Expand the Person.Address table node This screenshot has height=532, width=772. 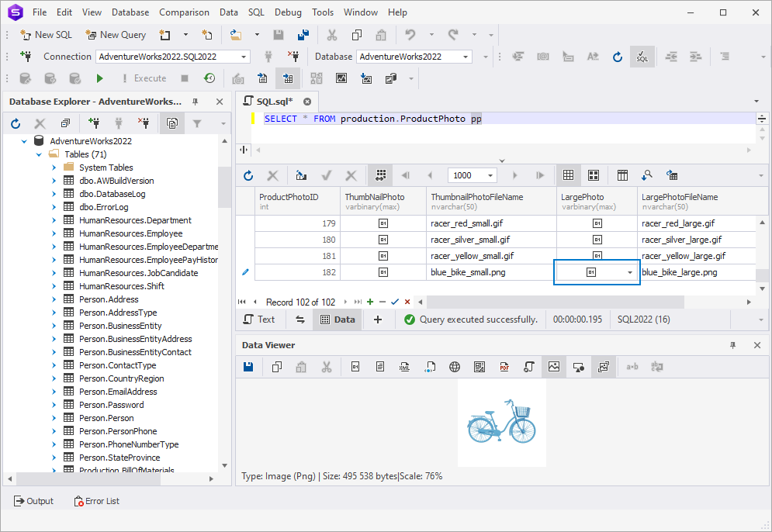[x=54, y=299]
